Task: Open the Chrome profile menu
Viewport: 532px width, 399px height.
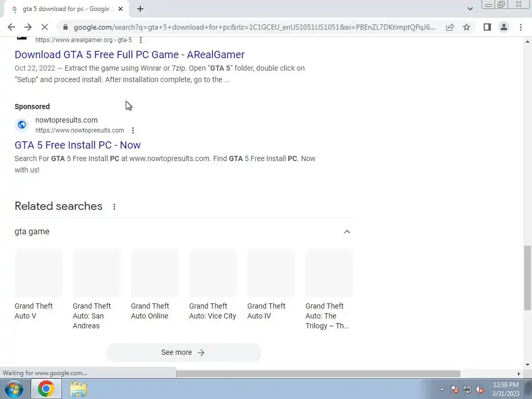Action: click(x=504, y=27)
